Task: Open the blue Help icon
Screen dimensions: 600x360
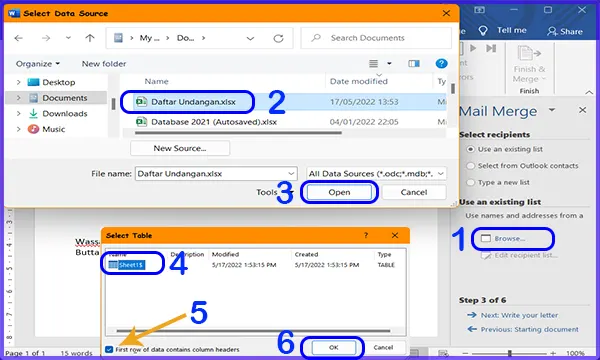Action: click(x=441, y=64)
